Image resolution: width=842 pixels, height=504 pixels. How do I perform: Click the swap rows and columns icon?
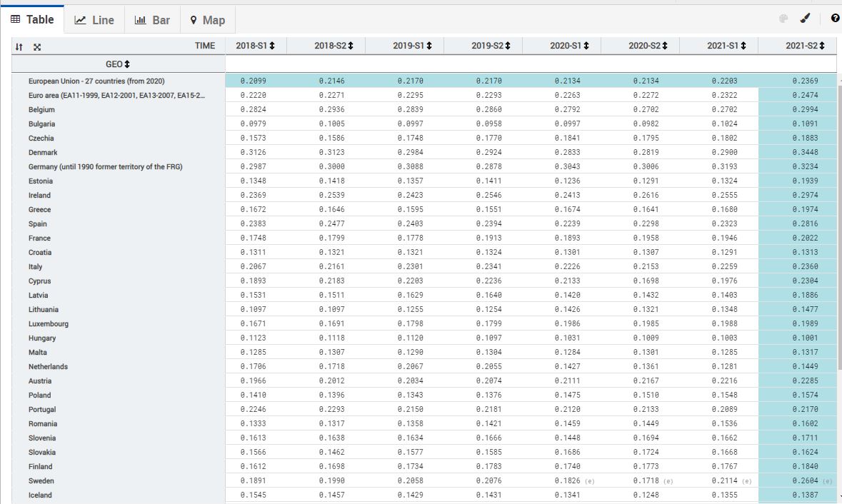[19, 47]
